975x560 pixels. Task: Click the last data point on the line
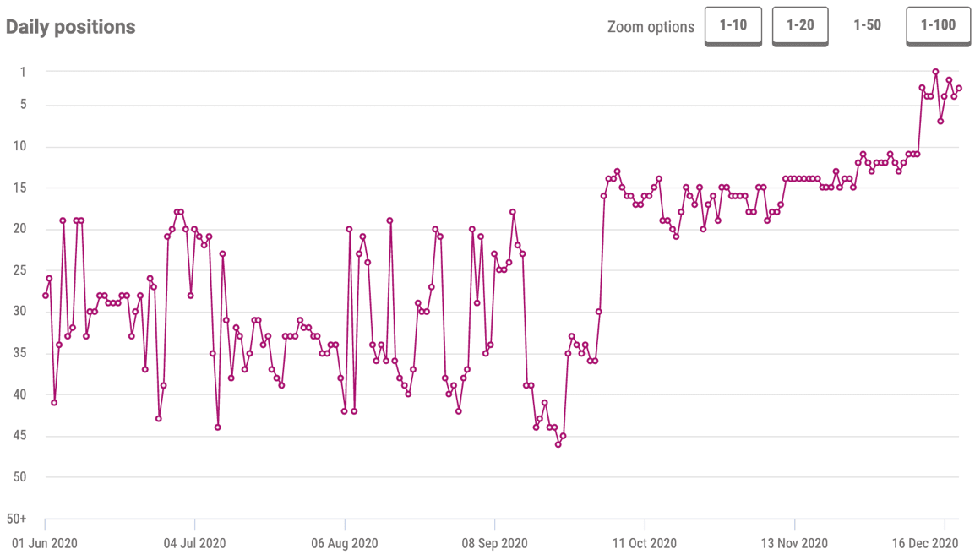pyautogui.click(x=959, y=88)
